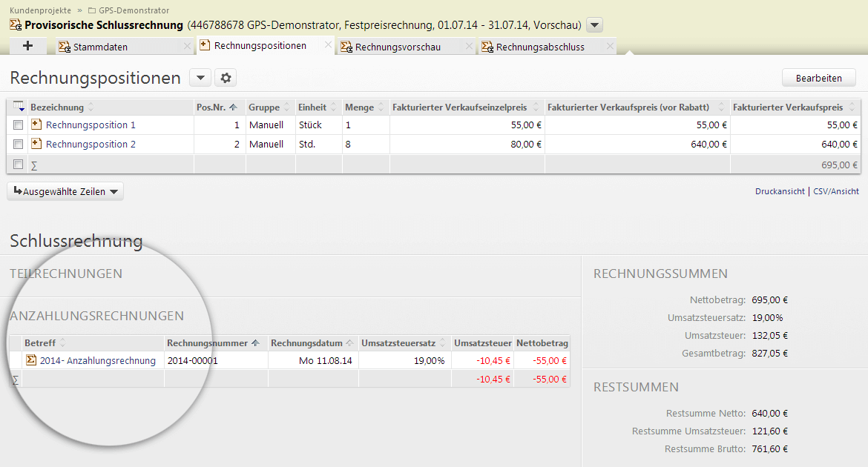Click the gear settings icon beside Rechnungspositionen

click(226, 78)
